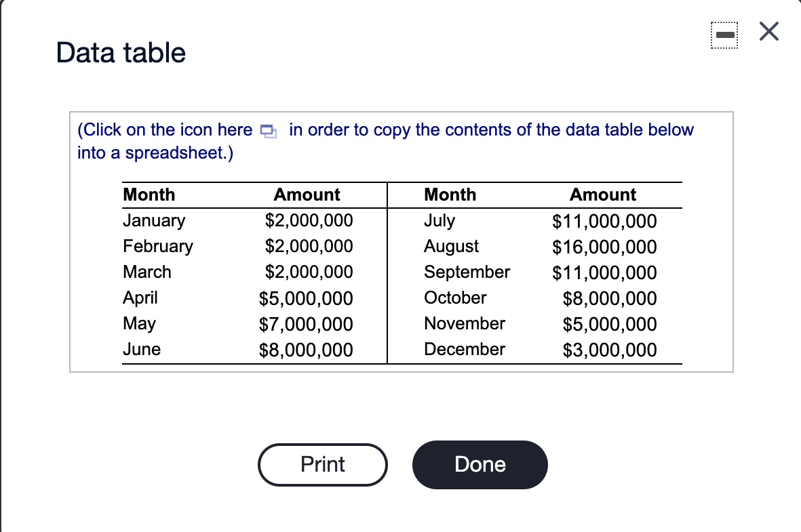801x532 pixels.
Task: Click the August amount $16,000,000
Action: (x=604, y=247)
